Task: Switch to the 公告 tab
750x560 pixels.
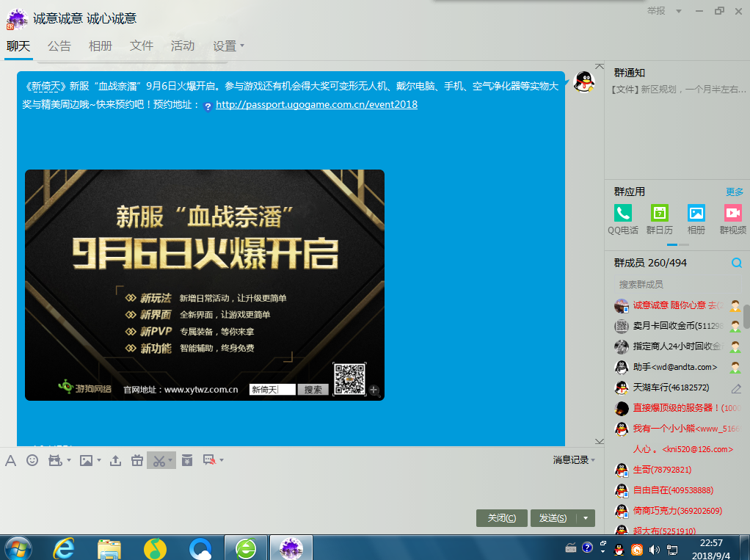Action: pyautogui.click(x=59, y=46)
